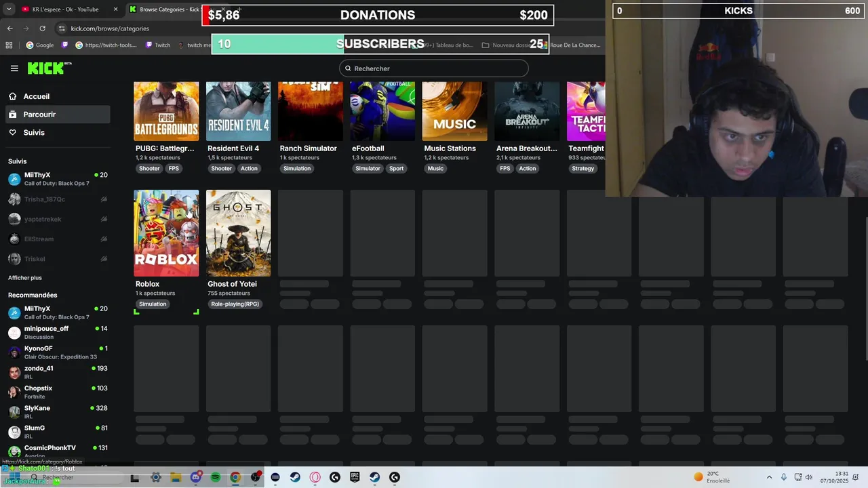Open Suivis in the sidebar
The image size is (868, 488).
[58, 132]
